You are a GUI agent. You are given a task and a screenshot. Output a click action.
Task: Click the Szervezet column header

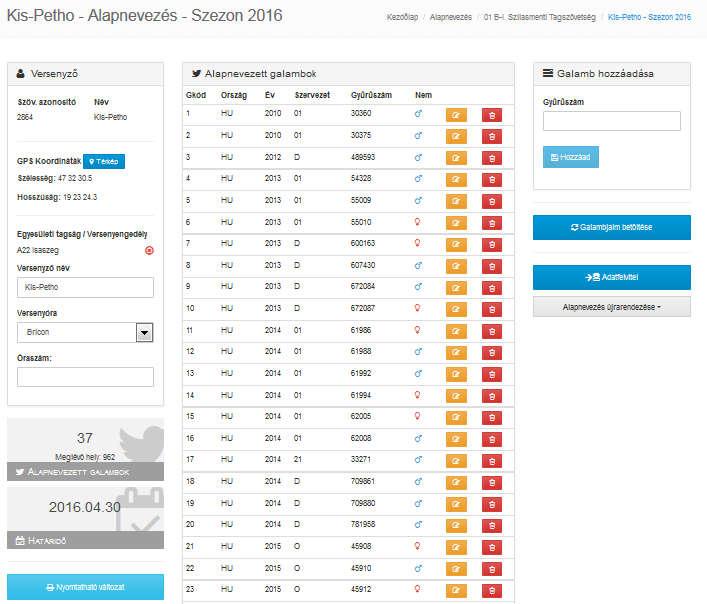(312, 95)
